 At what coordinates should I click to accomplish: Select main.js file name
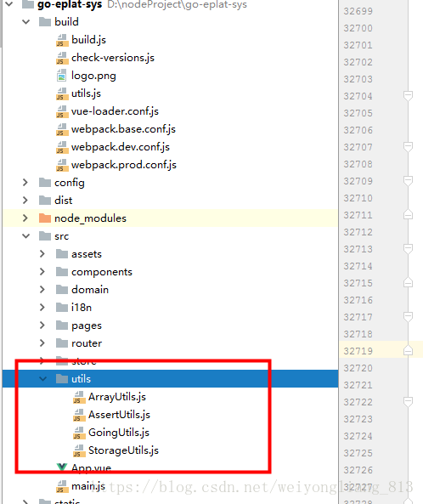click(88, 486)
